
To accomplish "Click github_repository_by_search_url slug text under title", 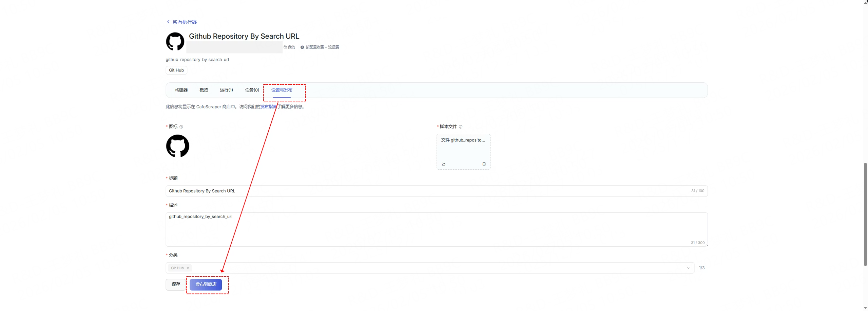I will [197, 60].
